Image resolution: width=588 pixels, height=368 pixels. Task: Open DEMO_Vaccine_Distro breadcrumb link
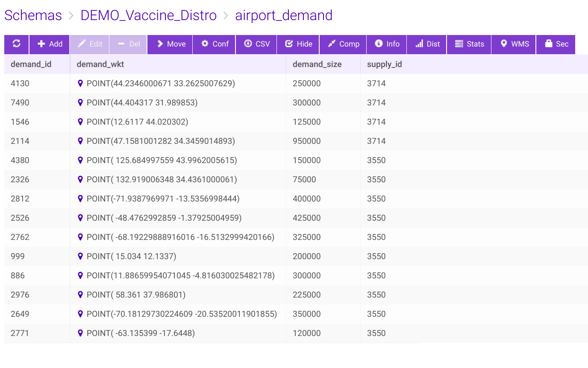(149, 15)
